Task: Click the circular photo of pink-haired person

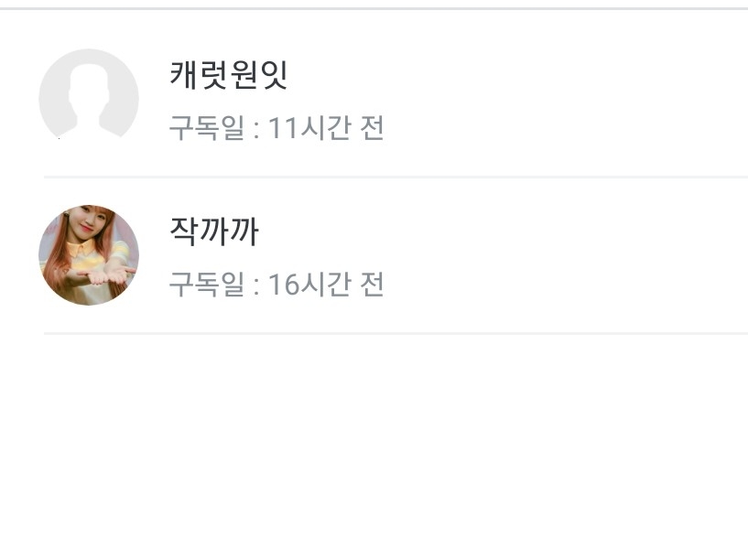Action: click(89, 254)
